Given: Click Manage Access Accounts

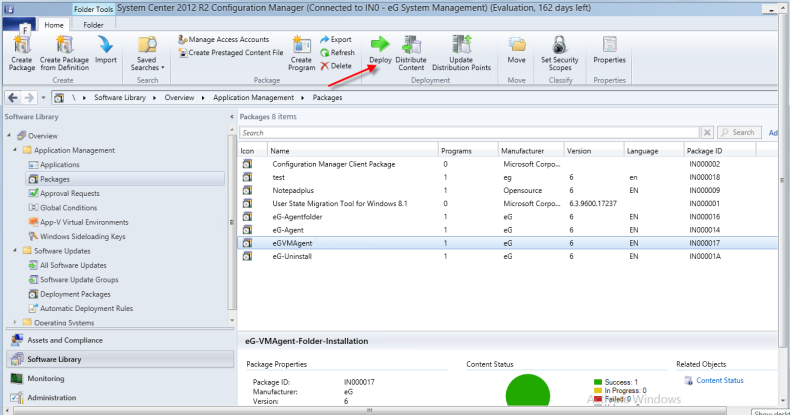Looking at the screenshot, I should click(x=224, y=39).
